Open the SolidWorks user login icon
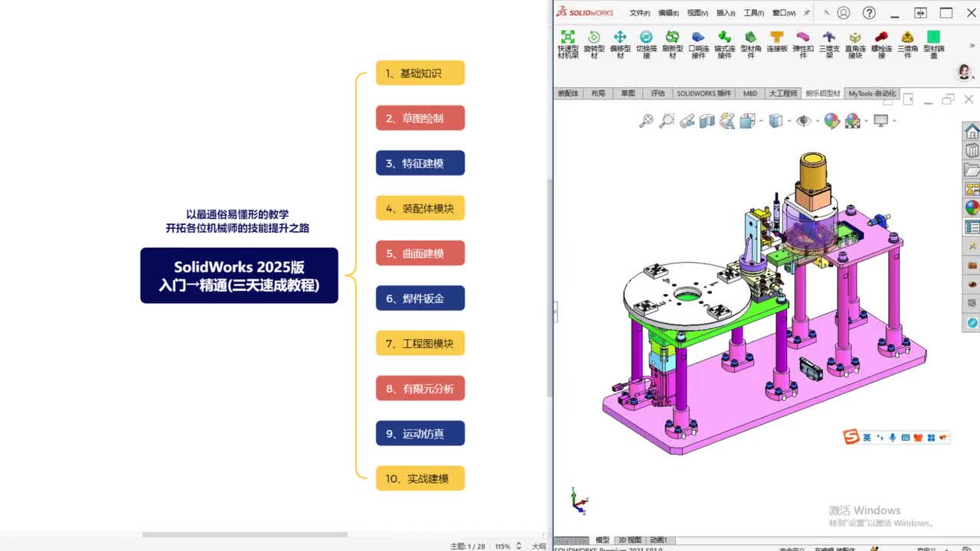980x551 pixels. (x=844, y=13)
